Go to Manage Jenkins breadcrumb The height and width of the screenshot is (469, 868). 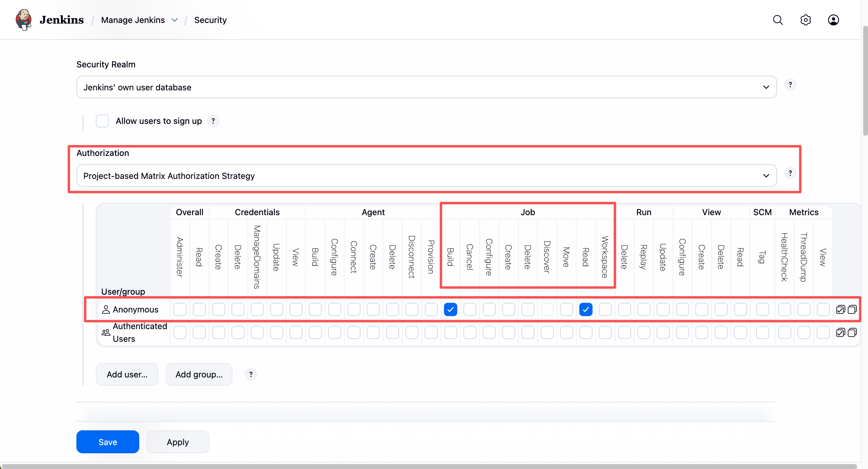click(x=133, y=20)
